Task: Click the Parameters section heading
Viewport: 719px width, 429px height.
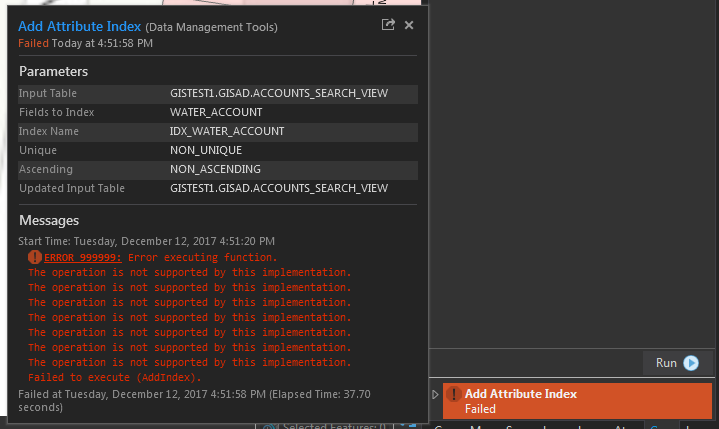Action: (53, 72)
